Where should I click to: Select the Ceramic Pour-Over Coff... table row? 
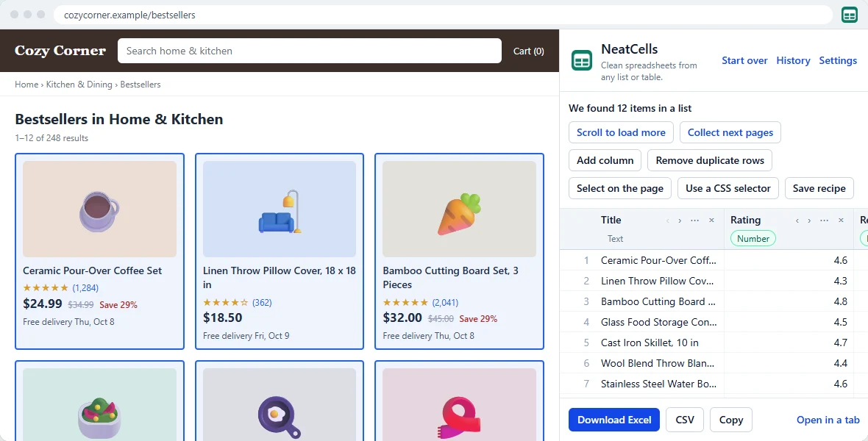(x=714, y=260)
